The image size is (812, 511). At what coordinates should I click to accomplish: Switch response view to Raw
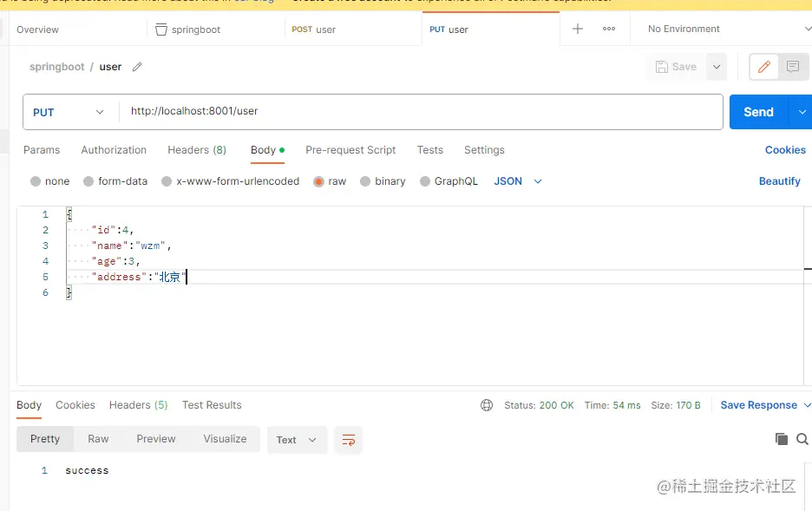pyautogui.click(x=98, y=439)
